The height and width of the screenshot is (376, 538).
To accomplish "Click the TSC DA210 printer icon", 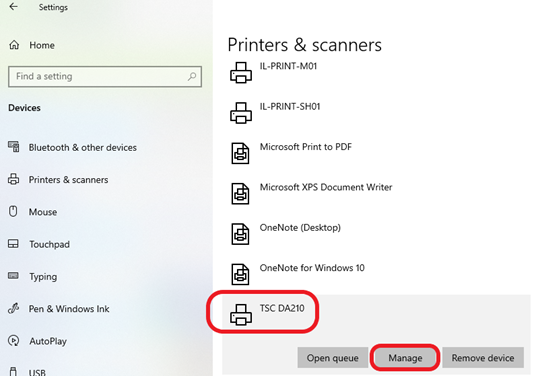I will 241,314.
